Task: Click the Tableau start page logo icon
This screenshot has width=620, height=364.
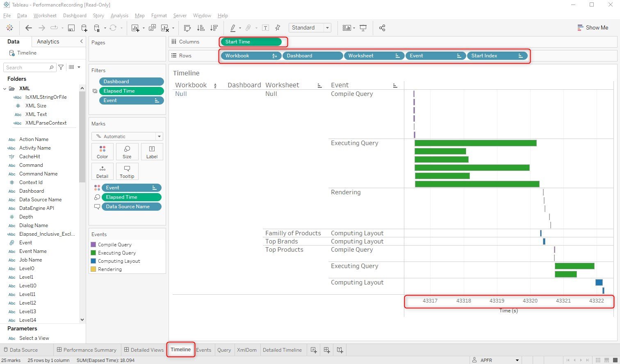Action: point(10,28)
